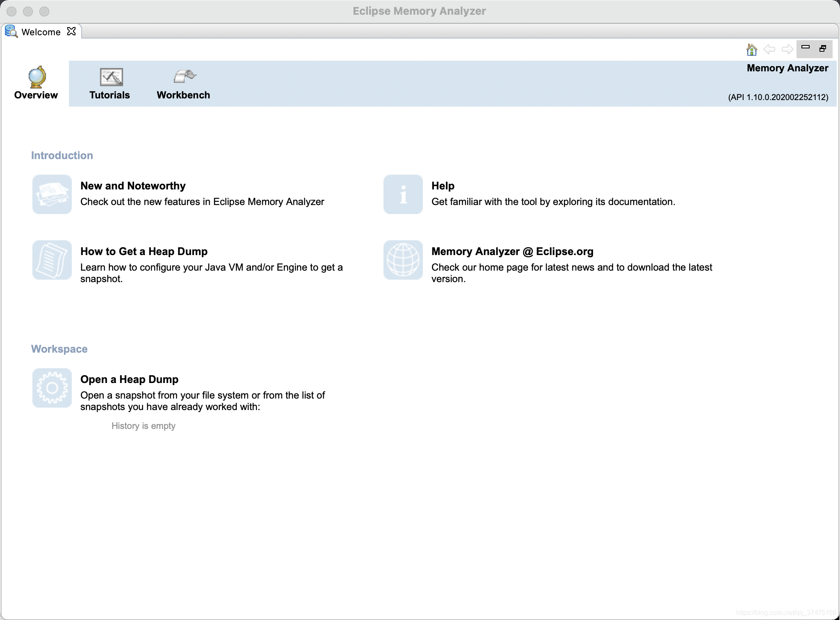Viewport: 840px width, 620px height.
Task: Click the Help info icon
Action: (403, 194)
